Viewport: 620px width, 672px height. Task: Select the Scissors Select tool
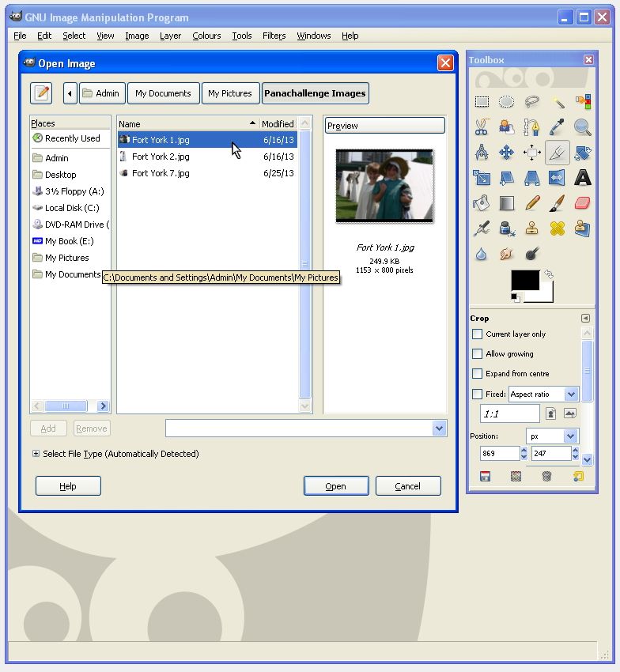[x=482, y=127]
